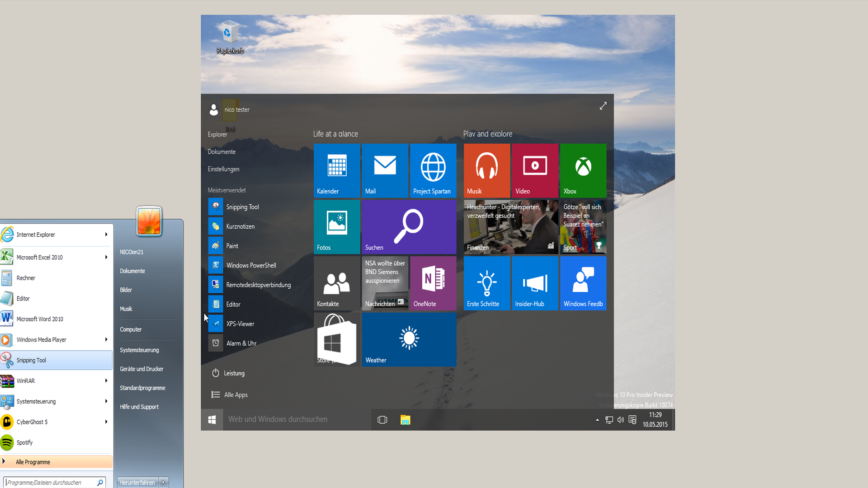Open the Kontakte tile
The image size is (868, 488).
pos(337,283)
